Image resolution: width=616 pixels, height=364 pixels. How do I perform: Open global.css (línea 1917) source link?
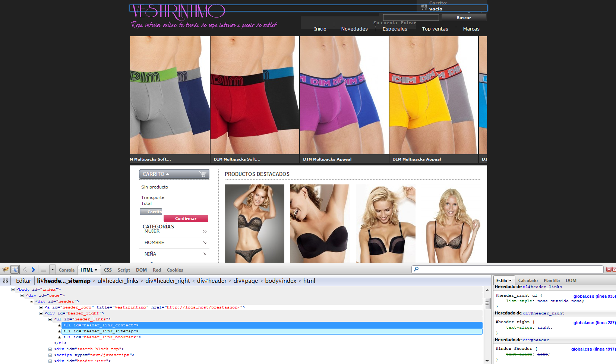coord(593,349)
